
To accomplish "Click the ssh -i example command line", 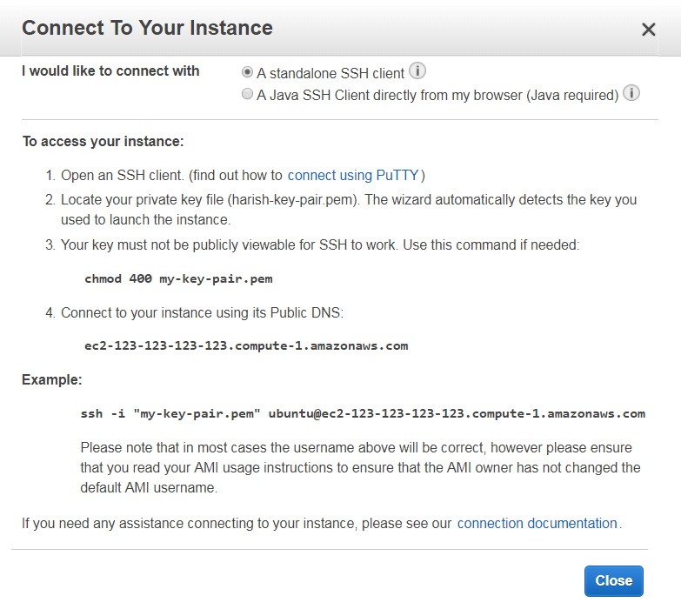I will pos(363,413).
